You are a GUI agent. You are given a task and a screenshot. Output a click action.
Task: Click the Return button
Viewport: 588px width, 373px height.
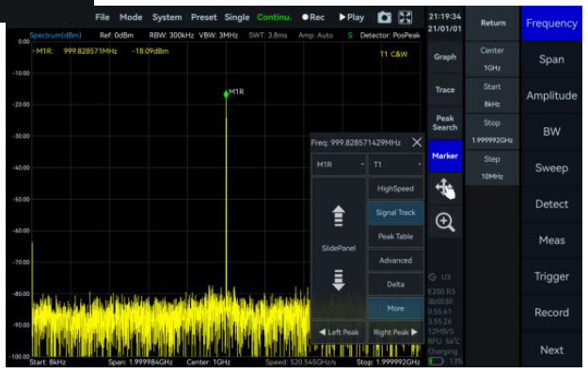(x=493, y=23)
